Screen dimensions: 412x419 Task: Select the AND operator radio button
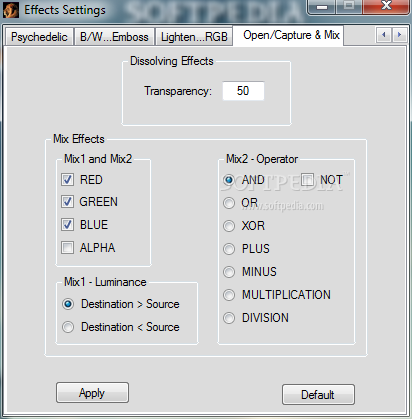[x=229, y=180]
